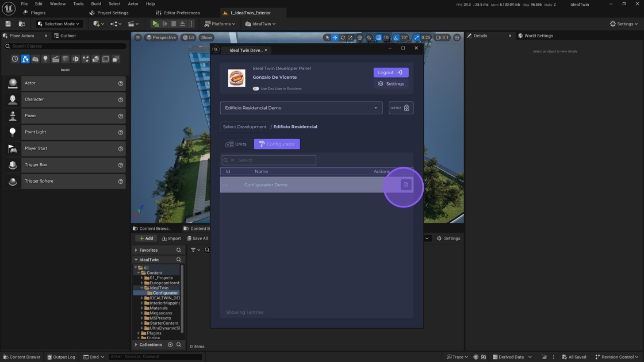Viewport: 644px width, 362px height.
Task: Expand the Platforms dropdown
Action: (x=220, y=24)
